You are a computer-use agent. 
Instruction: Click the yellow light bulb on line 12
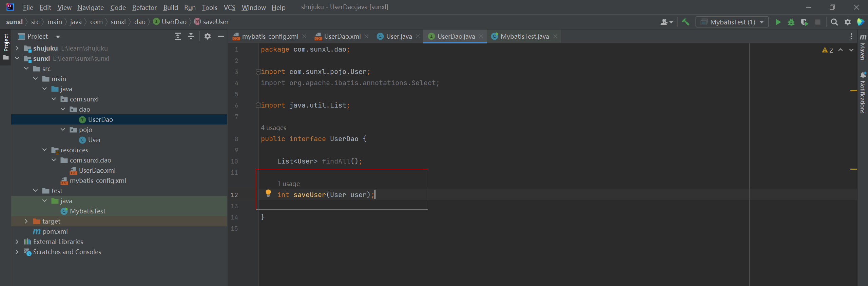point(268,193)
